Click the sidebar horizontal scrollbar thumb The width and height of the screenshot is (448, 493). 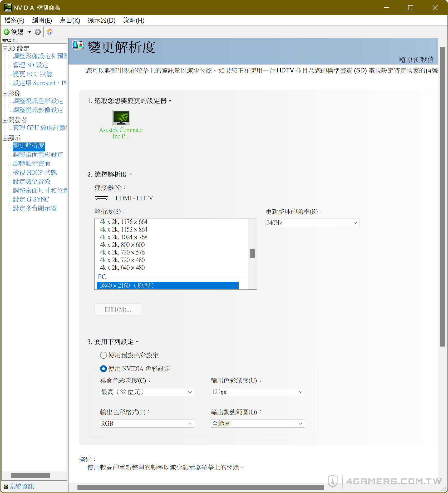point(31,476)
